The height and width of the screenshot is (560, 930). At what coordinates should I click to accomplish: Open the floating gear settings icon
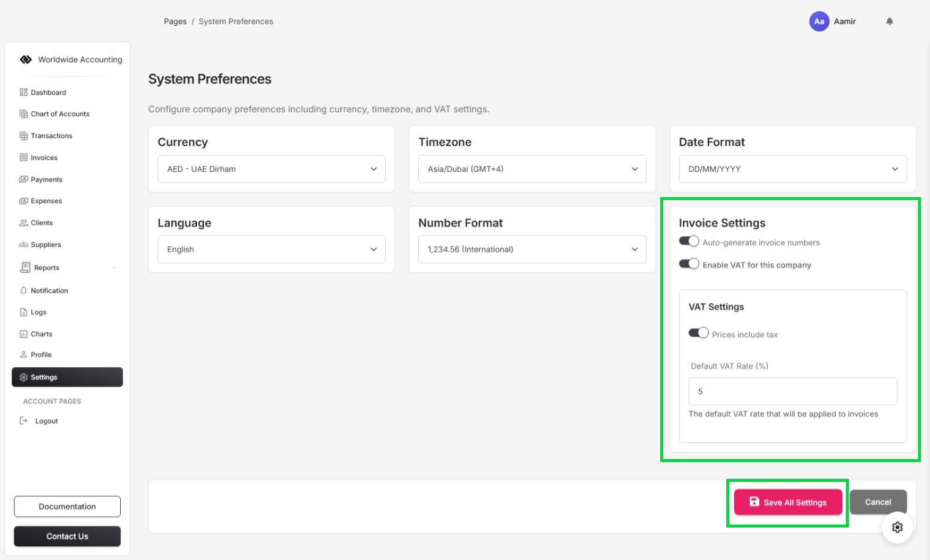[897, 528]
